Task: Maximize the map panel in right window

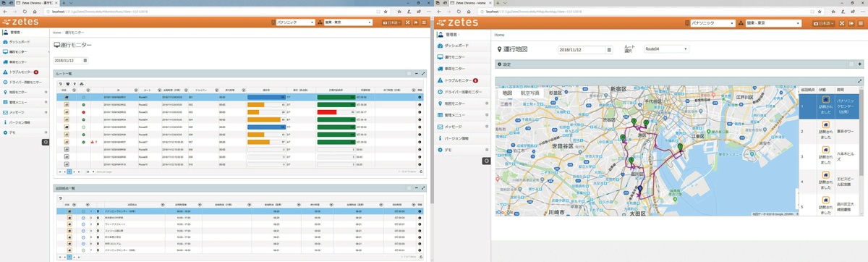Action: click(859, 81)
